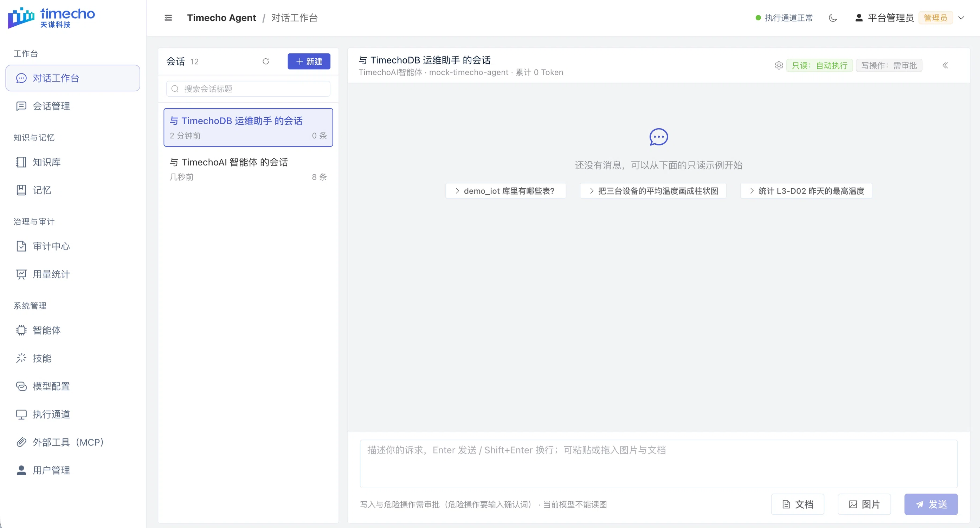This screenshot has width=980, height=528.
Task: Attach a document with 文档 button
Action: (x=797, y=504)
